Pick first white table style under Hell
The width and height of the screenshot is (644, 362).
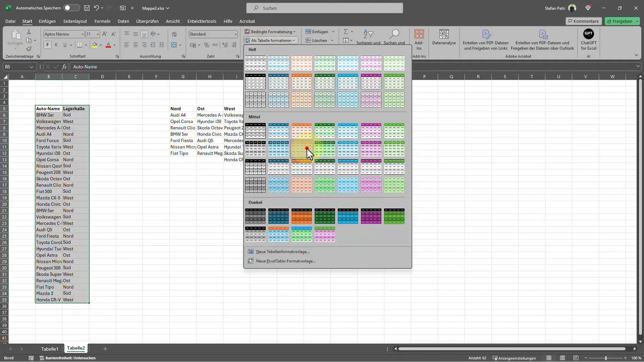(255, 63)
